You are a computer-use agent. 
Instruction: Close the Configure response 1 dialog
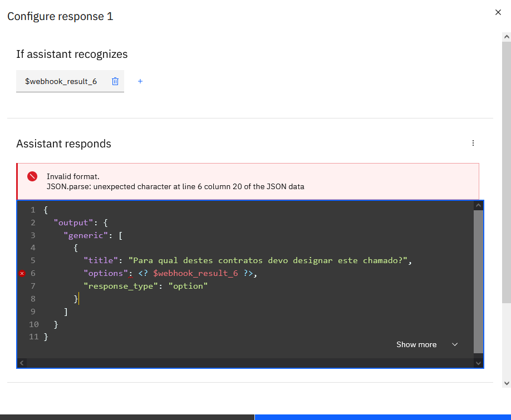tap(498, 12)
